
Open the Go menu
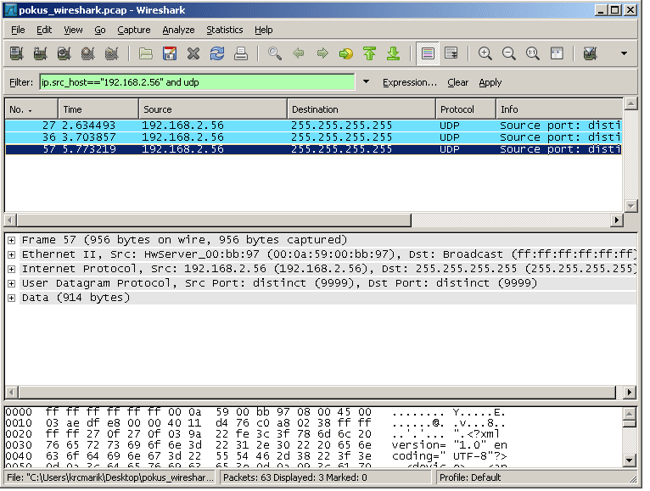[100, 30]
